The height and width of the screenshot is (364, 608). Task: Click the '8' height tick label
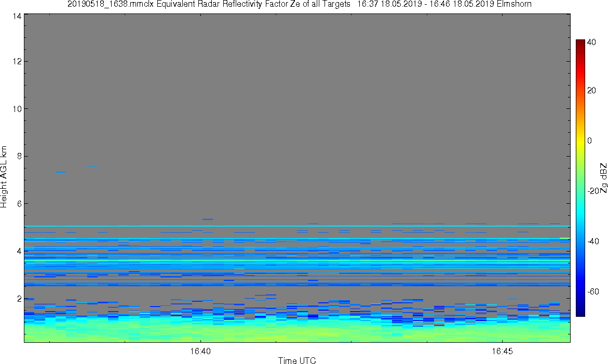click(18, 157)
